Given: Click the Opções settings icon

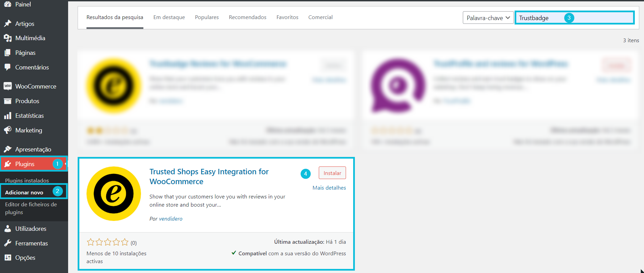Looking at the screenshot, I should pyautogui.click(x=7, y=258).
